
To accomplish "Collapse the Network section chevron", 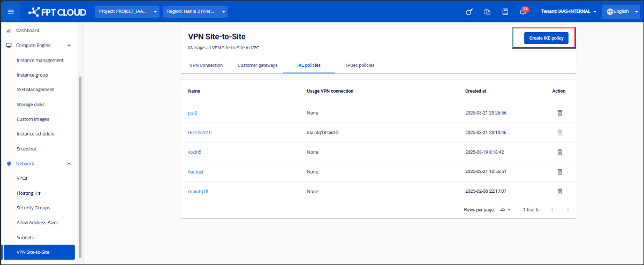I will pos(69,163).
